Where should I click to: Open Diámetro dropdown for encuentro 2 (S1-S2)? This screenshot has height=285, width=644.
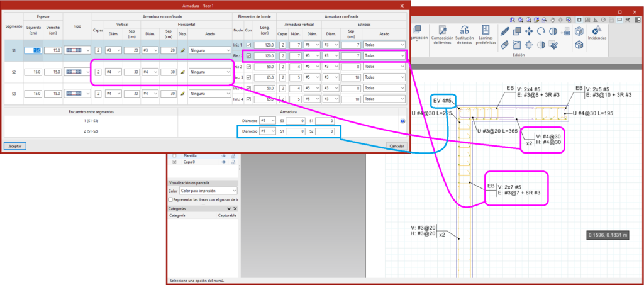click(267, 131)
